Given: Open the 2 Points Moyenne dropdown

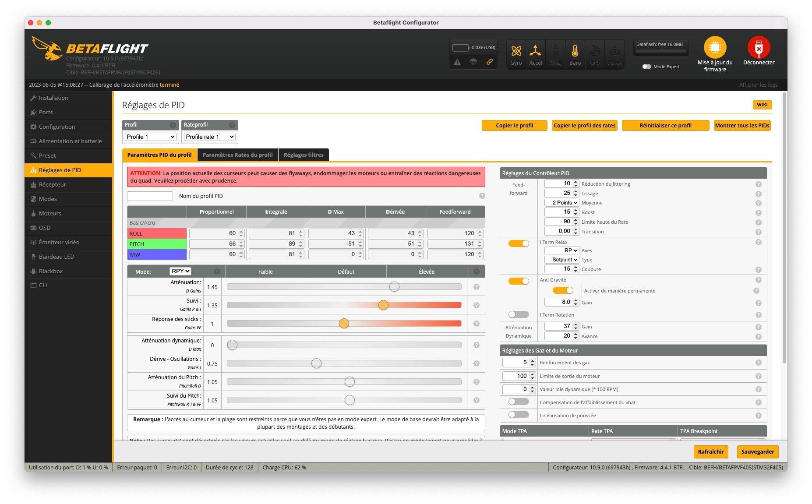Looking at the screenshot, I should point(561,203).
